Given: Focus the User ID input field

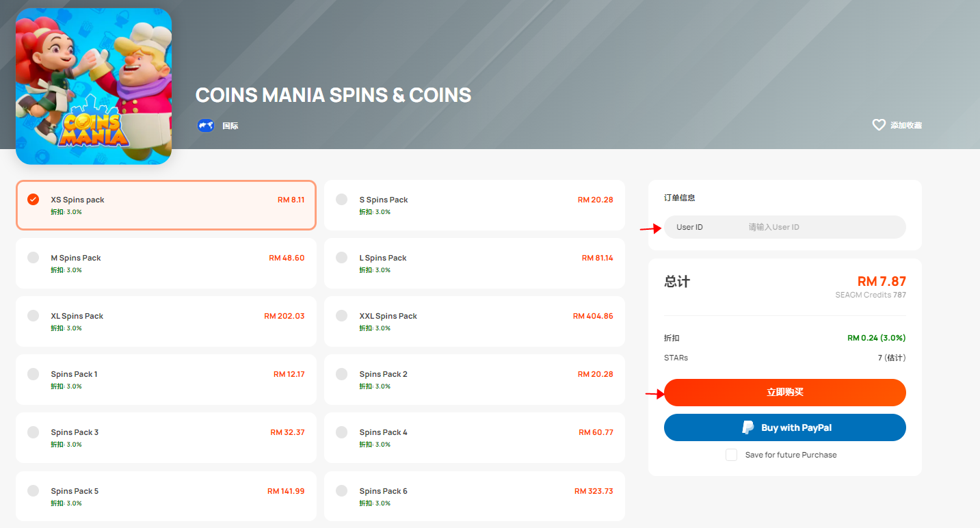Looking at the screenshot, I should 784,227.
